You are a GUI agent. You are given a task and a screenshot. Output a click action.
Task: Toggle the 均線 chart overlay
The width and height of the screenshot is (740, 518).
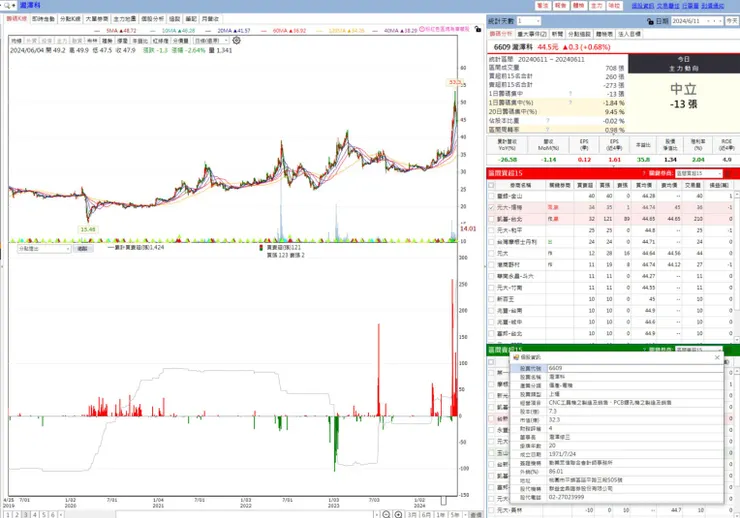(17, 41)
